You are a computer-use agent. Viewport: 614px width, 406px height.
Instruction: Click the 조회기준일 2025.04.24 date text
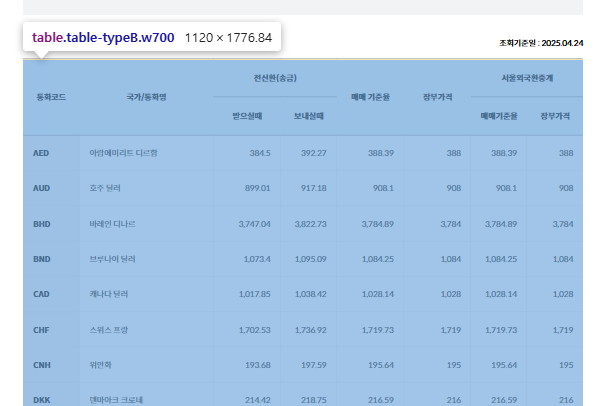[541, 43]
